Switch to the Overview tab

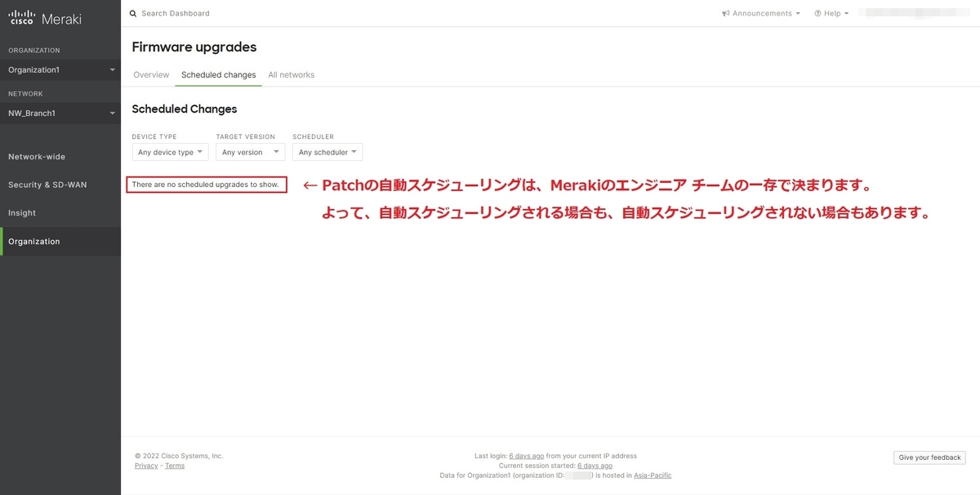point(151,74)
